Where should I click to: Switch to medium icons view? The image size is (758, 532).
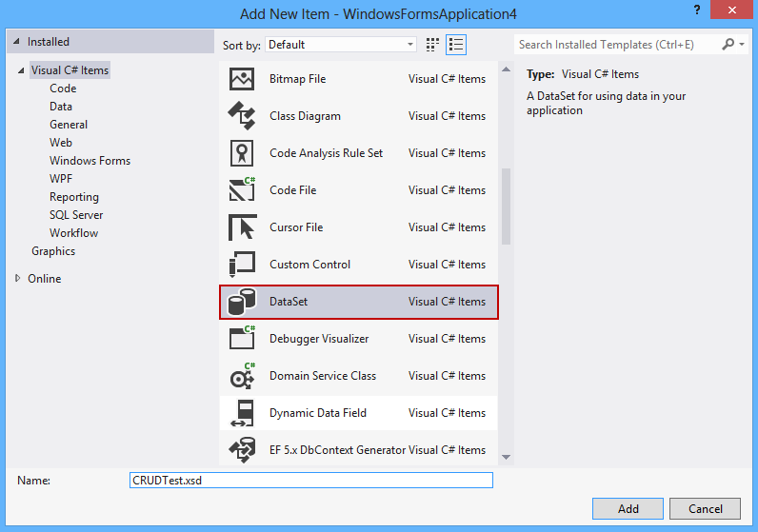433,45
